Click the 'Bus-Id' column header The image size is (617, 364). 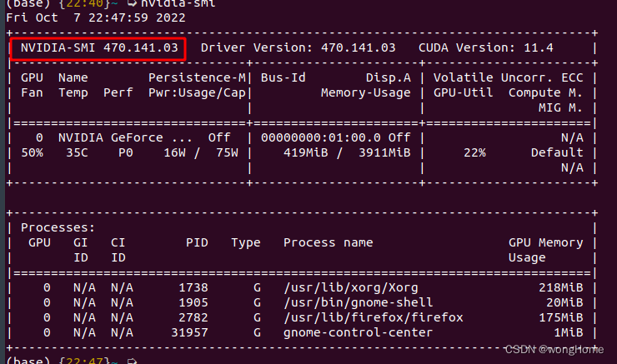(x=283, y=77)
